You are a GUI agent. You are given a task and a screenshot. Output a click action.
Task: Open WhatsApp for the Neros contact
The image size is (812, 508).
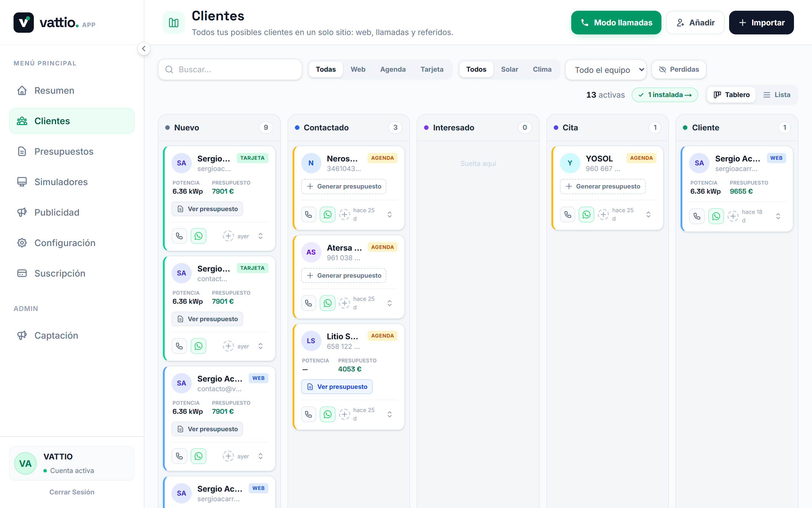click(328, 214)
